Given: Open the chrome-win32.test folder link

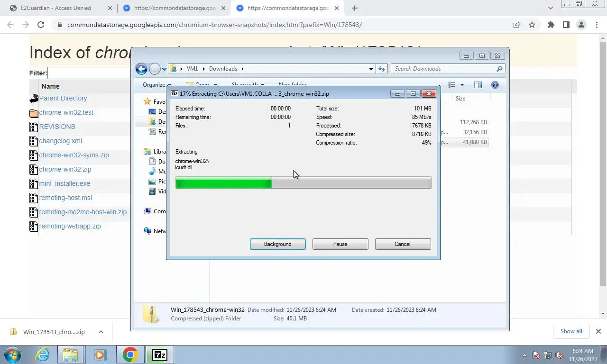Looking at the screenshot, I should pyautogui.click(x=66, y=112).
